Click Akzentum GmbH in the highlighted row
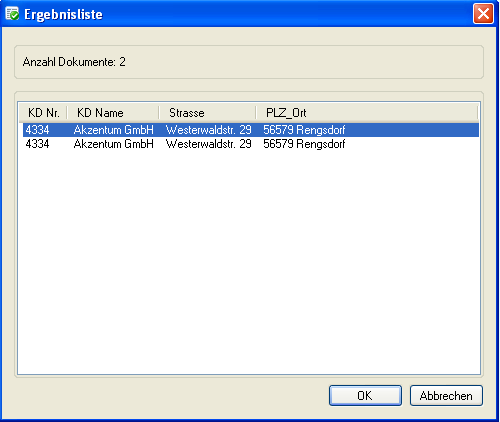Screen dimensions: 500x422 [114, 130]
